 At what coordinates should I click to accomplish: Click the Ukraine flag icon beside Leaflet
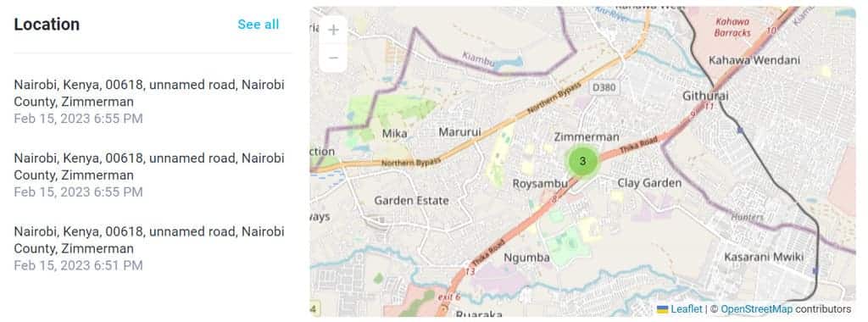point(663,309)
